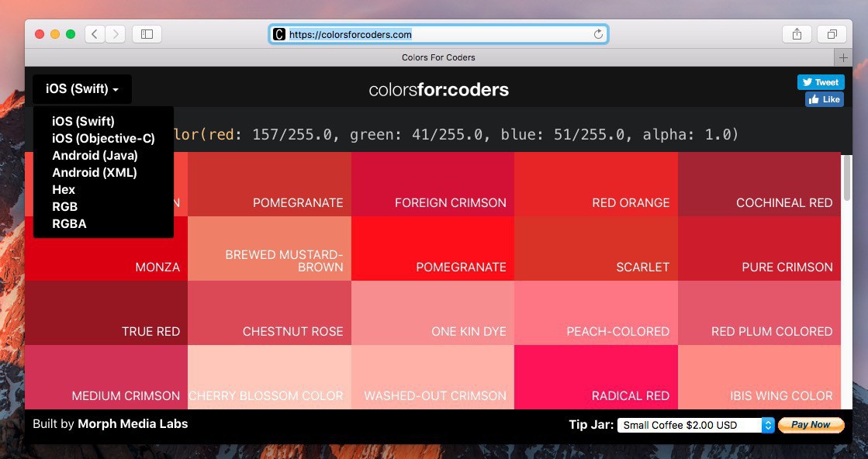
Task: Go back with the Safari back arrow
Action: (95, 34)
